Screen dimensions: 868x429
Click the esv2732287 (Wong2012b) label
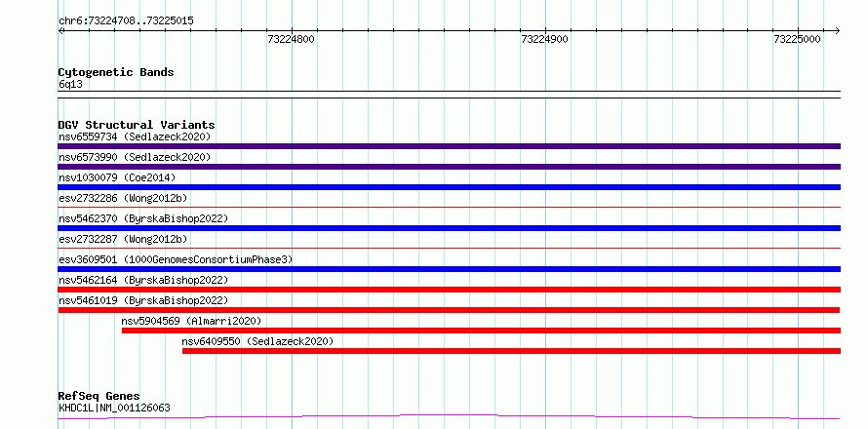pos(123,239)
